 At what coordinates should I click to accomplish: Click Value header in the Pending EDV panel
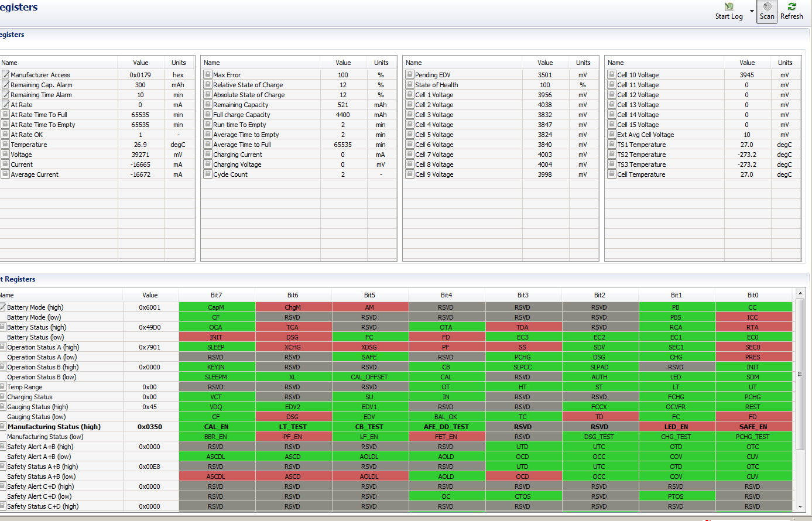point(546,63)
